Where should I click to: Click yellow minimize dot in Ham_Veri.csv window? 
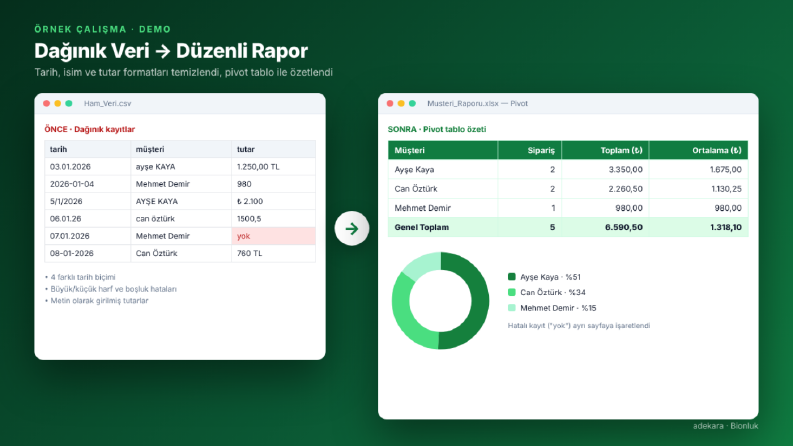click(58, 103)
